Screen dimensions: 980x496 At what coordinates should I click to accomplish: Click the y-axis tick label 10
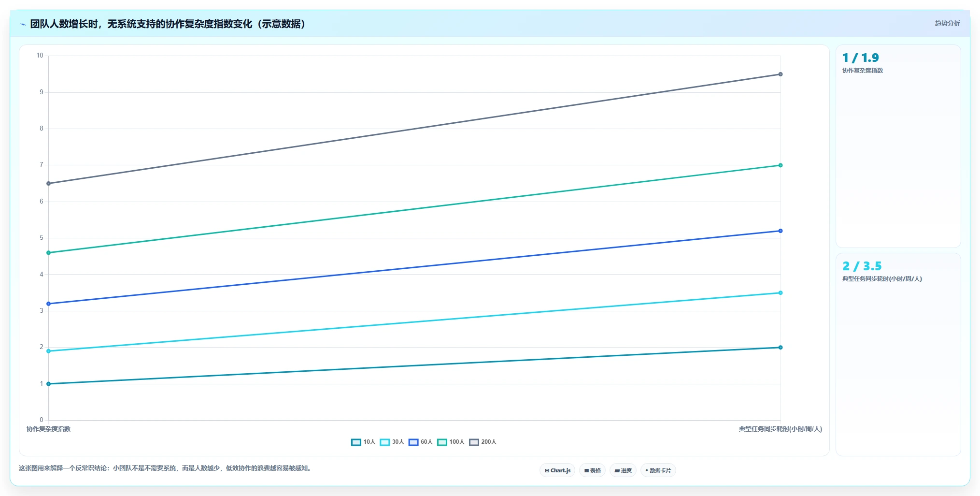coord(40,56)
